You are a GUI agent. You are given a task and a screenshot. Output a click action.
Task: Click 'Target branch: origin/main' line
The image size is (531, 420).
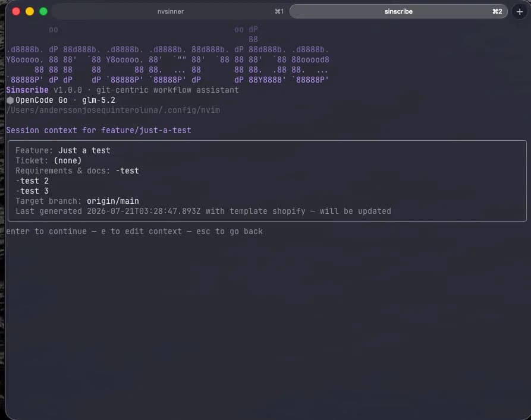[77, 201]
